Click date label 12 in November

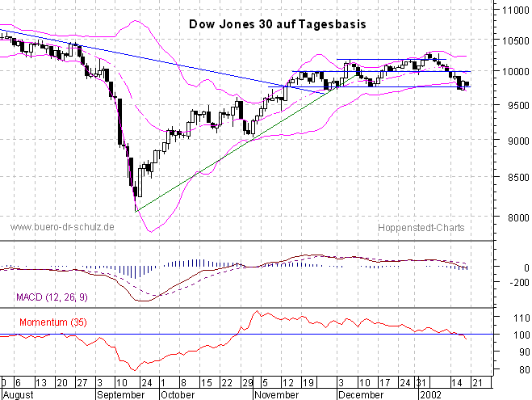click(288, 383)
